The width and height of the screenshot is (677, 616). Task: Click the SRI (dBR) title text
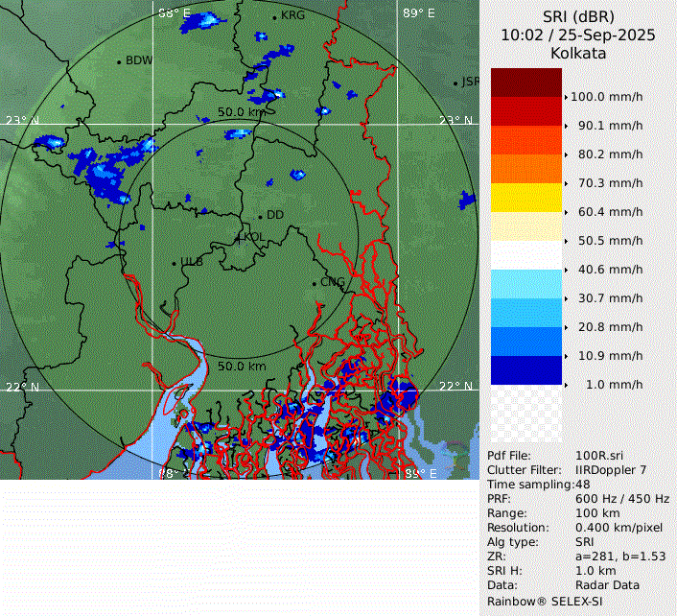point(578,17)
